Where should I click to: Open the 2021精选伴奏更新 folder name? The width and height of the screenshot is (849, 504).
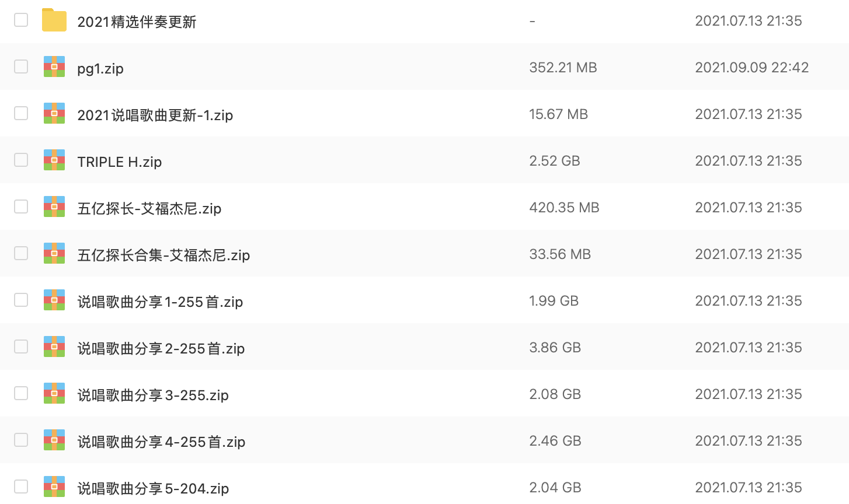click(137, 22)
